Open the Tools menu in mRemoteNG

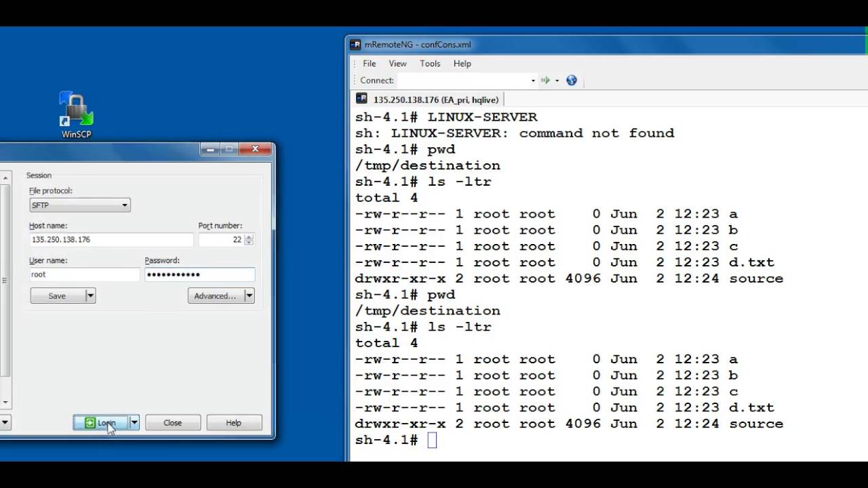click(x=430, y=63)
